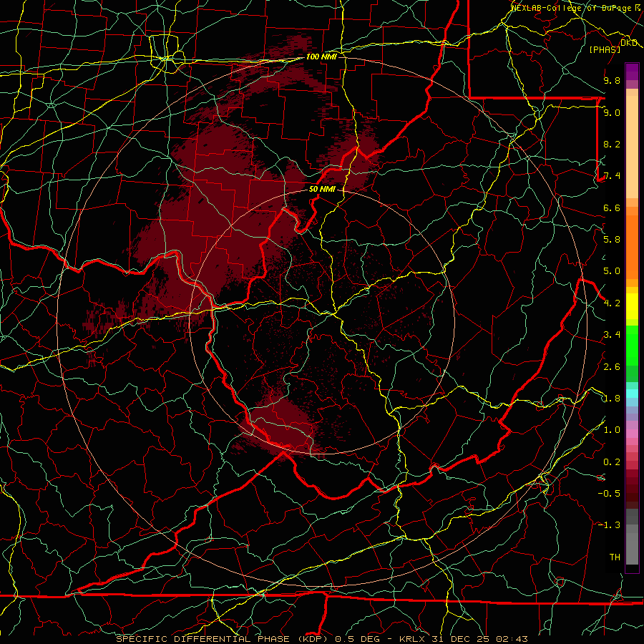
Task: Click the gray segment near TH on color bar
Action: point(632,548)
